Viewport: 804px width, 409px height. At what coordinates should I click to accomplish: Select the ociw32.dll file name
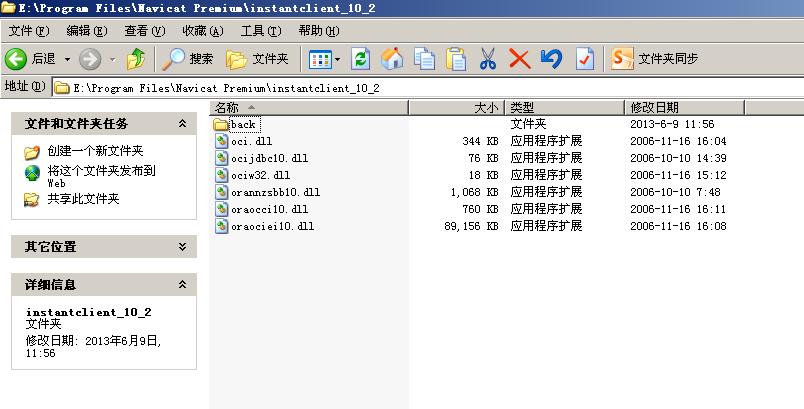(260, 175)
